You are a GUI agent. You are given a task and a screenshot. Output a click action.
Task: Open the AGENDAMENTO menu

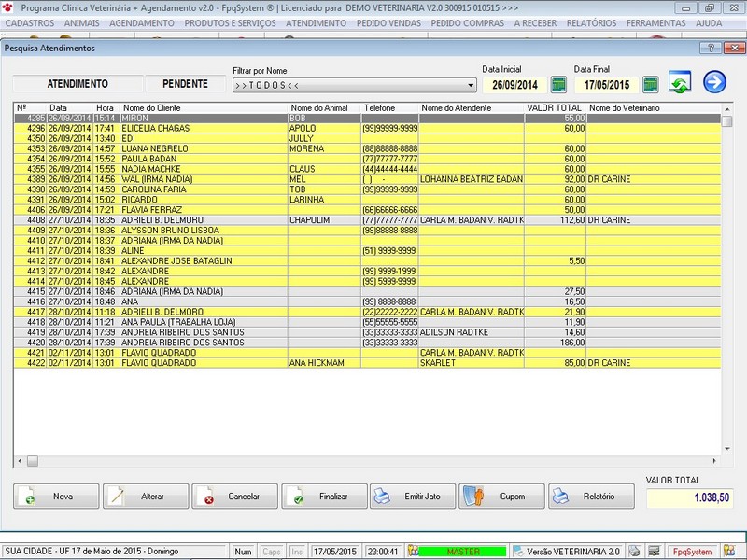tap(142, 22)
